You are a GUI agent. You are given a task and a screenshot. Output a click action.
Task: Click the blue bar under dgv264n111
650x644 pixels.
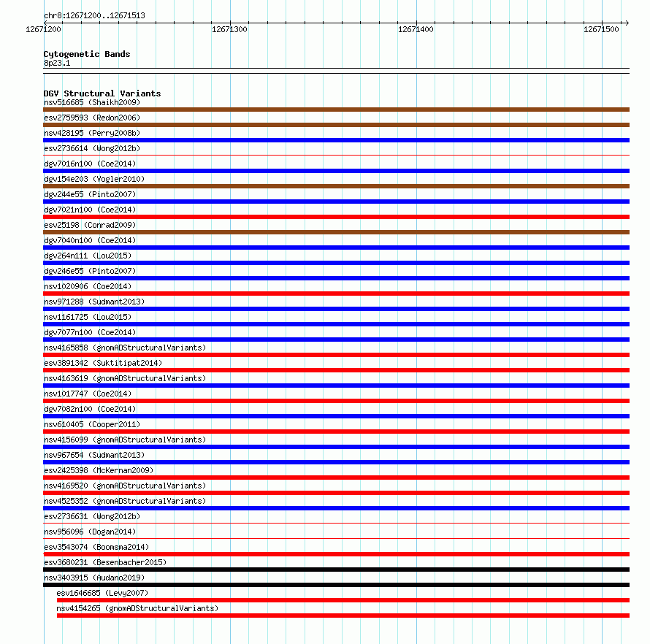(336, 263)
